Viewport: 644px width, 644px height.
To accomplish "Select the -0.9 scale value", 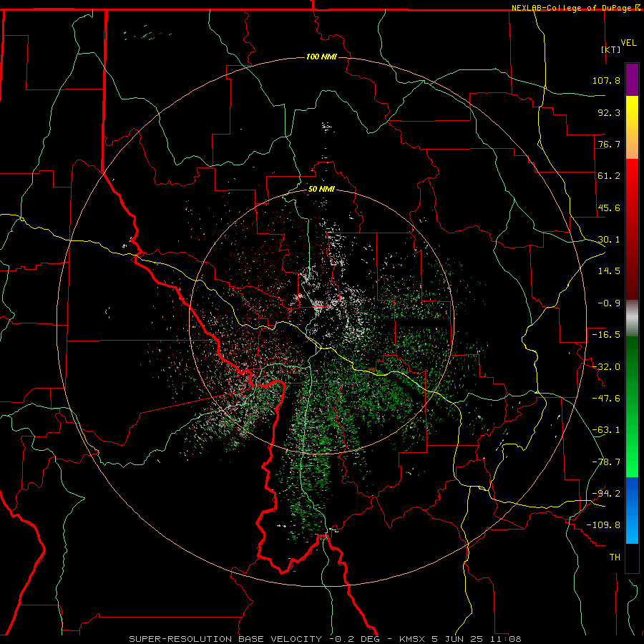I will (609, 303).
